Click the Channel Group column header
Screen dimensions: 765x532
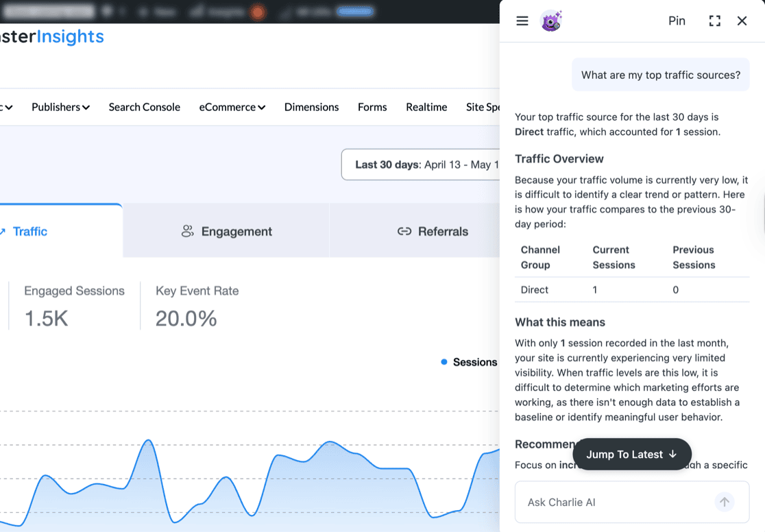click(x=540, y=257)
